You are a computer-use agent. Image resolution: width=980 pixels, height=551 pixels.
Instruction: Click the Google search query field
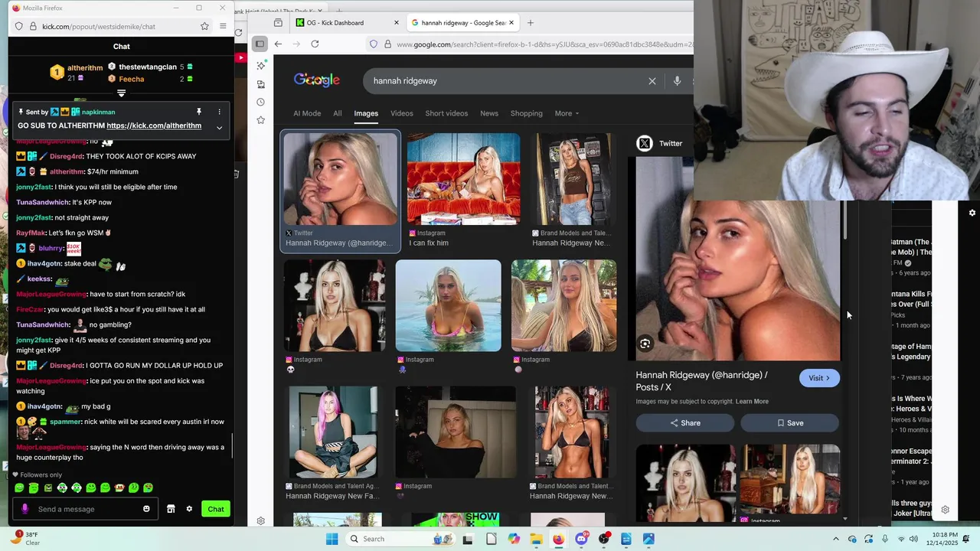[505, 80]
